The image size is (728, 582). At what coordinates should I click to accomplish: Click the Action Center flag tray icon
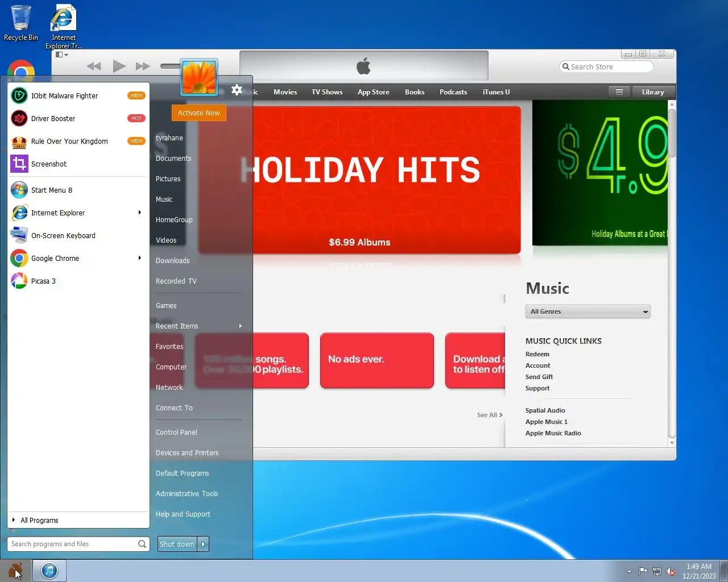point(643,571)
